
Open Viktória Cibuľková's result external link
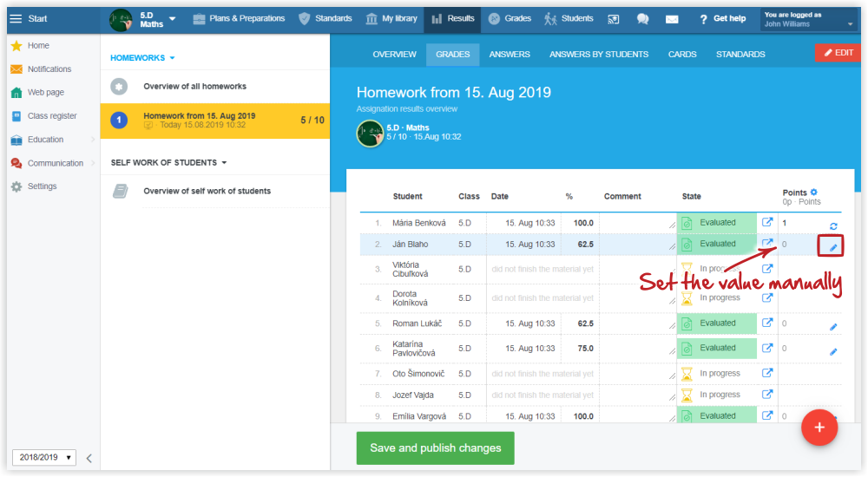pyautogui.click(x=767, y=269)
